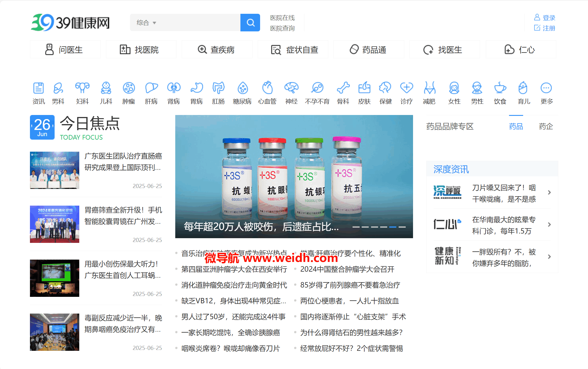This screenshot has width=588, height=369.
Task: Open the 找医院 navigation button
Action: point(141,50)
